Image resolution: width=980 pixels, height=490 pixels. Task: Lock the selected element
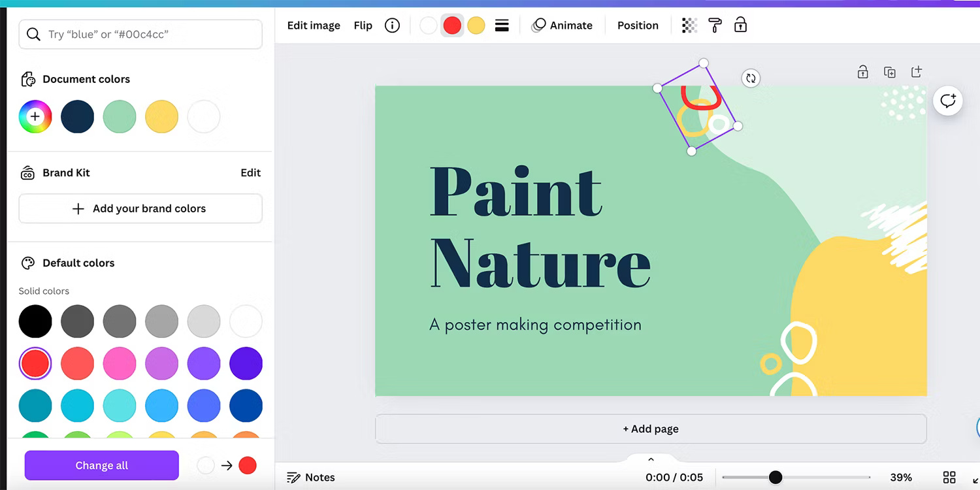click(741, 25)
